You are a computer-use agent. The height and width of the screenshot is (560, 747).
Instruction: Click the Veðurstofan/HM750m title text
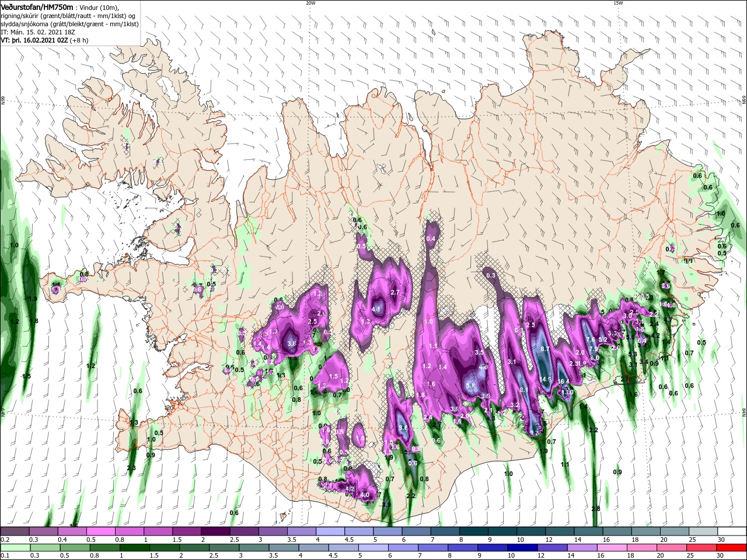pos(37,8)
